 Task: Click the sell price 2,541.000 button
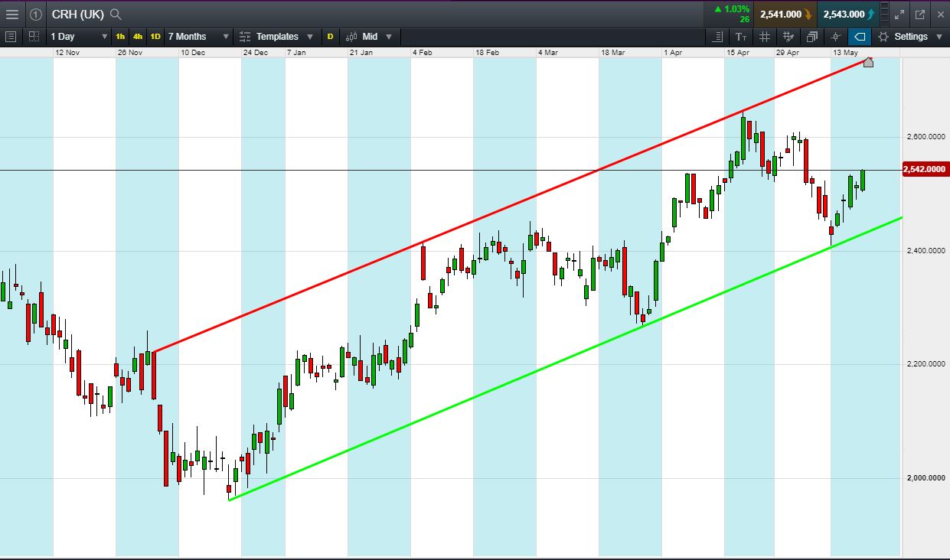(x=784, y=14)
